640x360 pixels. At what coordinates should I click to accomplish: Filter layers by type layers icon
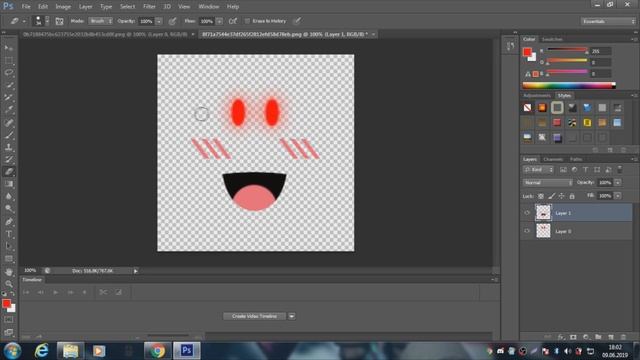pyautogui.click(x=586, y=170)
